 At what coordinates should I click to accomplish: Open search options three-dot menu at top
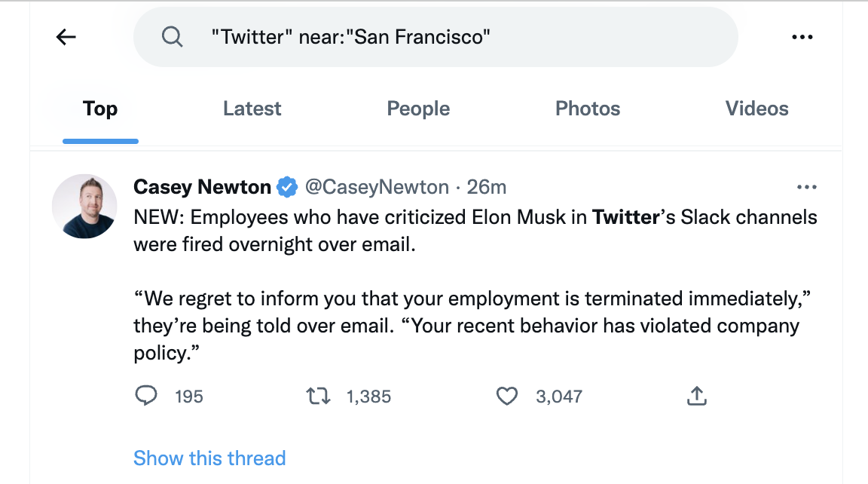pyautogui.click(x=802, y=37)
